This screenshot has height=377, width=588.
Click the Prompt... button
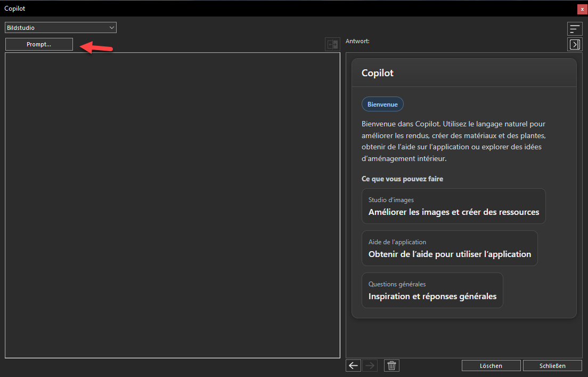[x=39, y=44]
